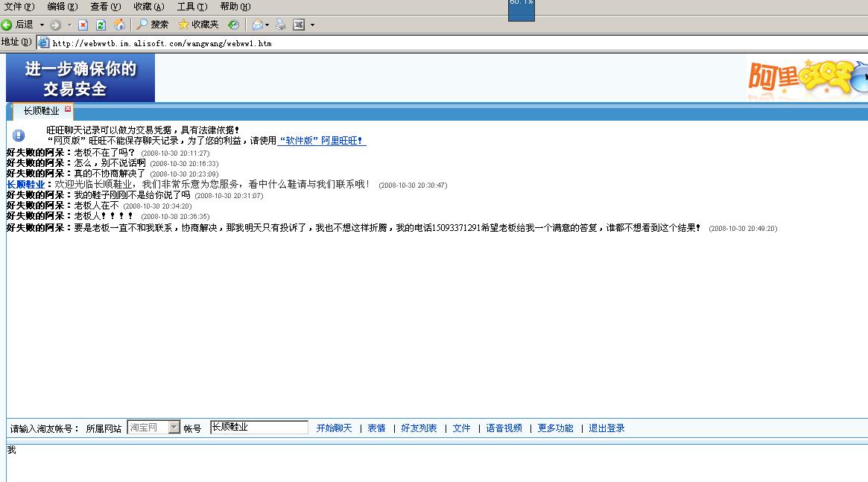Open the 更多功能 more features link

click(555, 428)
